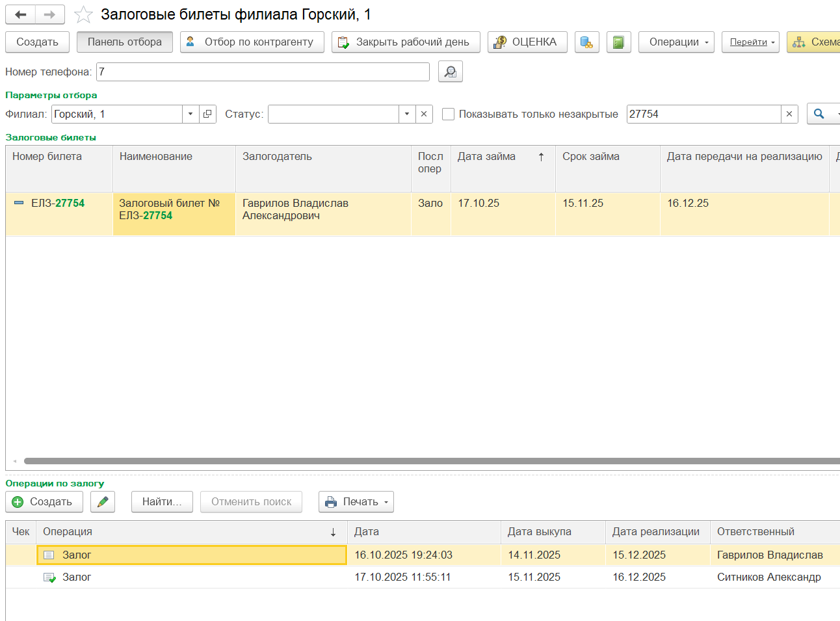Click the pencil edit operation icon
Screen dimensions: 840x621
click(x=102, y=502)
